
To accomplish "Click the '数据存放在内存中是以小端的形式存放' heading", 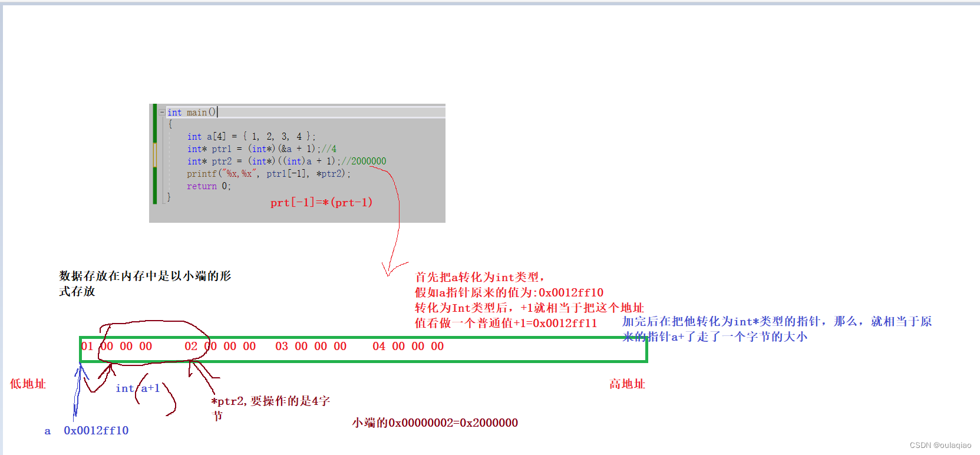I will point(145,283).
